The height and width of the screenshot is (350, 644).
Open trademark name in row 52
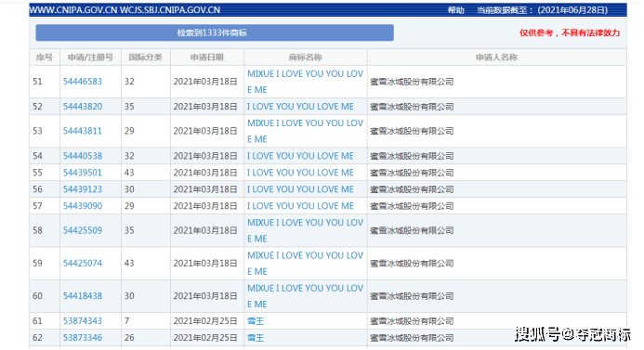pyautogui.click(x=300, y=107)
